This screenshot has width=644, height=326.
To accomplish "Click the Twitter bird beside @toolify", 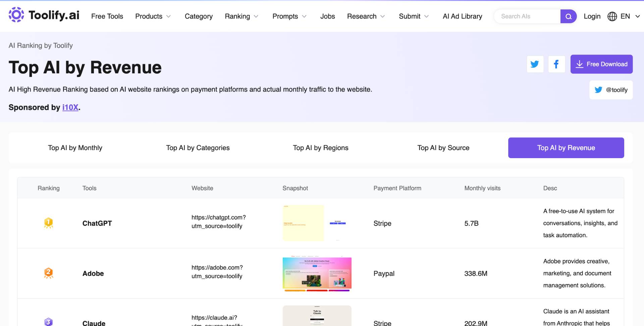I will (598, 90).
